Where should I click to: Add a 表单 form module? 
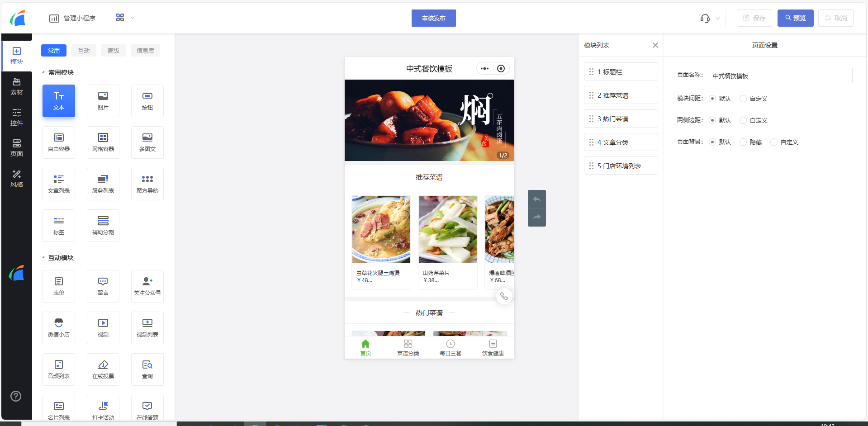[59, 286]
